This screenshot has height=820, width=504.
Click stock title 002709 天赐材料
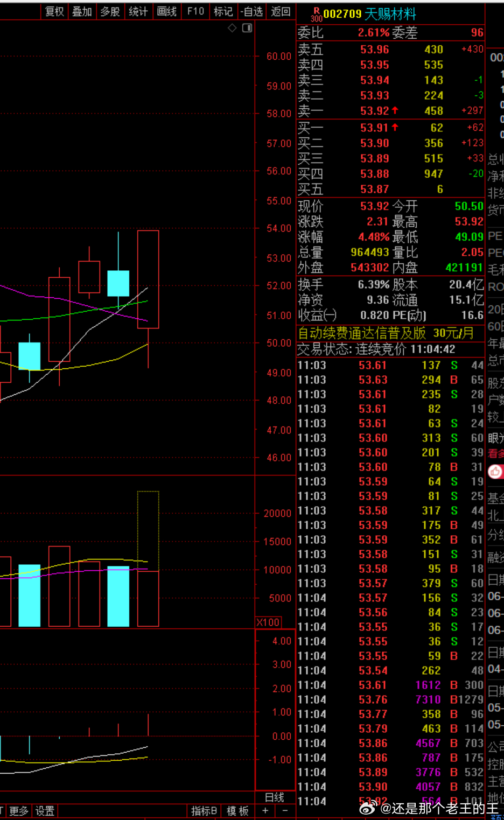click(x=369, y=14)
